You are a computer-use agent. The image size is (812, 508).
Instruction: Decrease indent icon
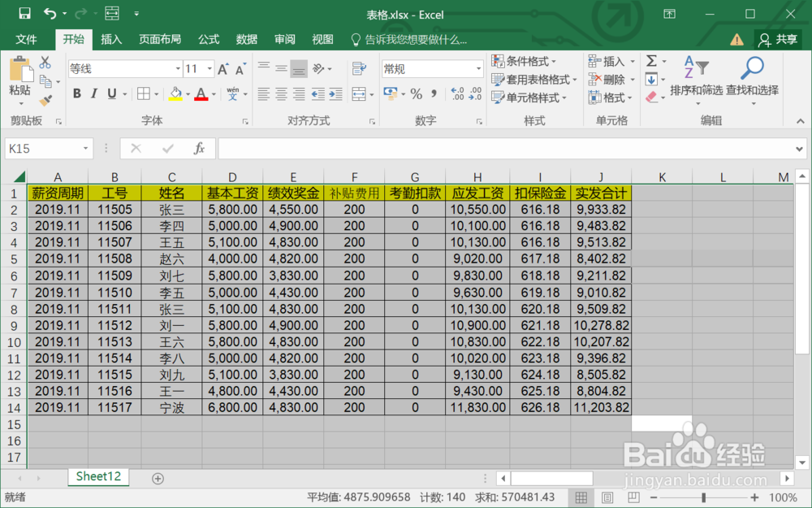point(318,93)
